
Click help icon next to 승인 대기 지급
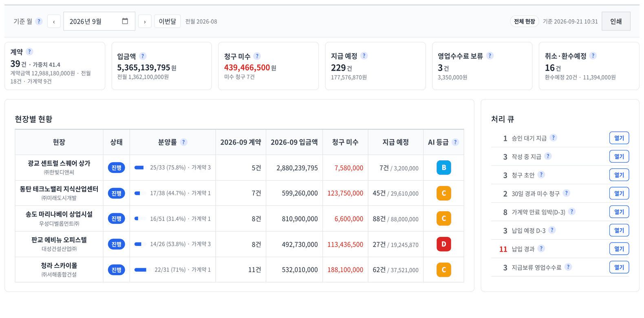[x=553, y=138]
